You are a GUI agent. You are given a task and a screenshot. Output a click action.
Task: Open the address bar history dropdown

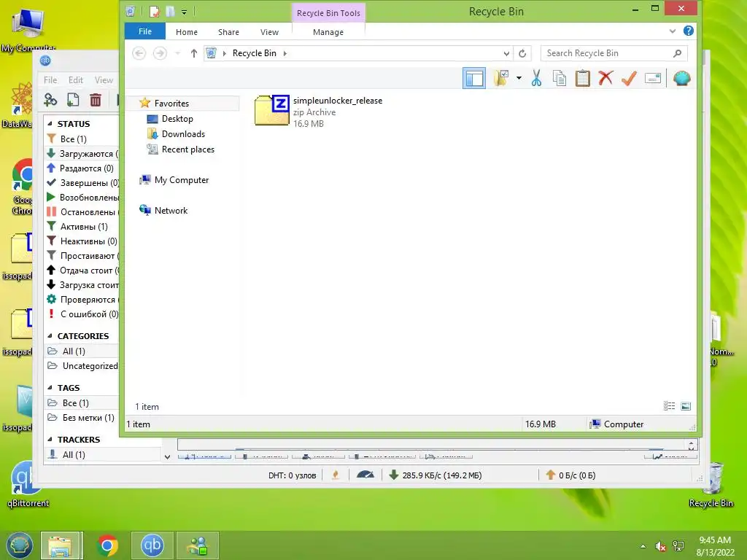(x=506, y=53)
